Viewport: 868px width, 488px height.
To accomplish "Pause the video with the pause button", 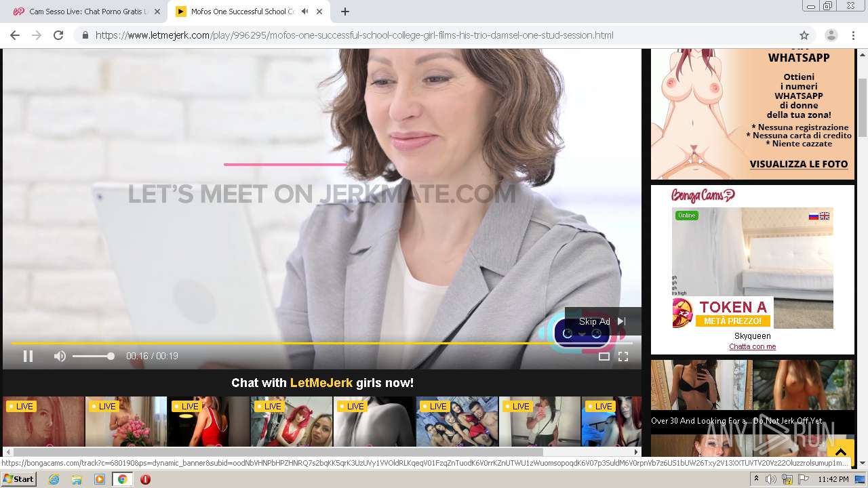I will (x=28, y=356).
